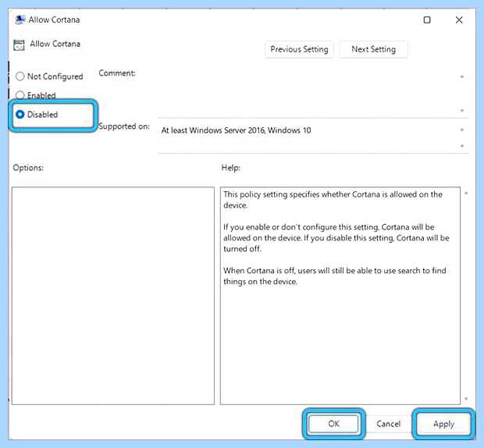Click the 'Options:' label

coord(28,168)
